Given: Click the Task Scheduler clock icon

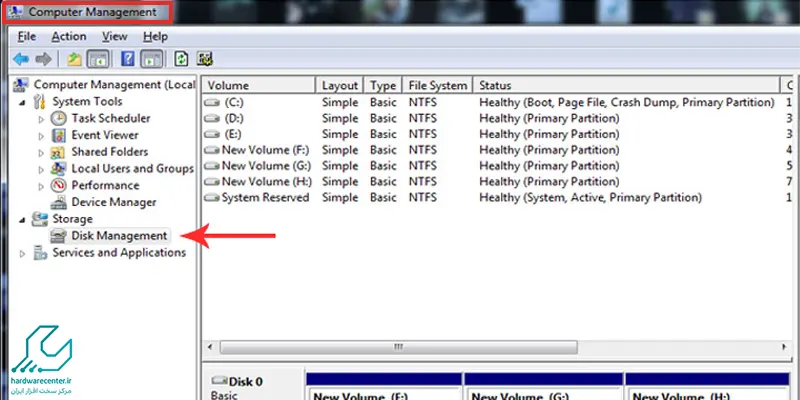Looking at the screenshot, I should click(x=59, y=118).
